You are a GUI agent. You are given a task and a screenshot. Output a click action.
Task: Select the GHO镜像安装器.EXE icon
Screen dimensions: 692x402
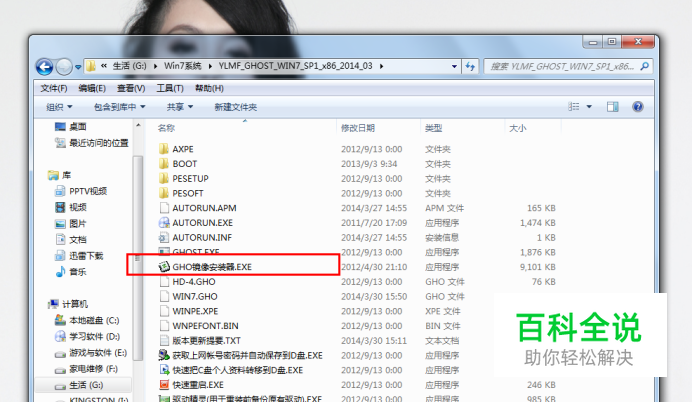coord(164,267)
